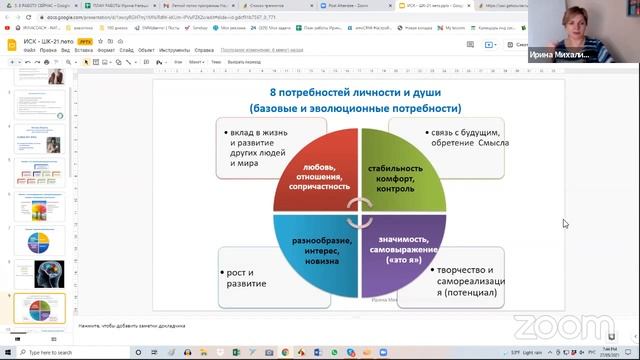Screen dimensions: 640x360
Task: Click the slide title '8 потребностей личности'
Action: click(x=356, y=92)
